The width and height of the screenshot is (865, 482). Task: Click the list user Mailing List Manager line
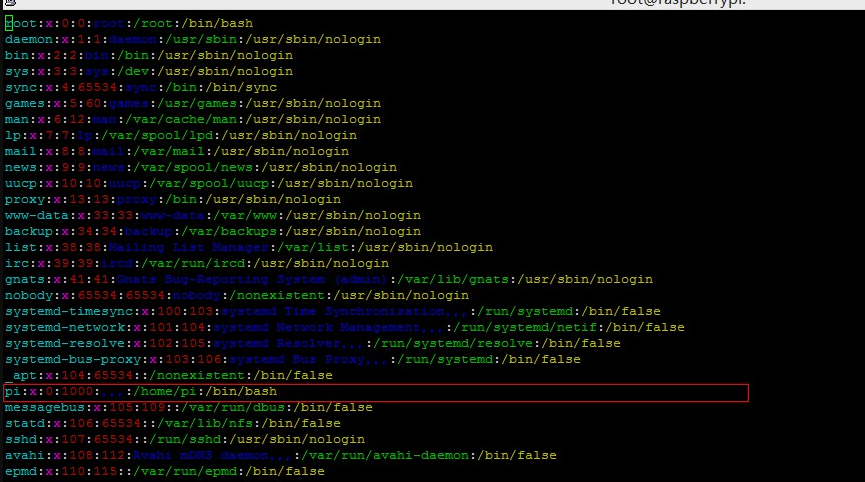click(x=249, y=248)
